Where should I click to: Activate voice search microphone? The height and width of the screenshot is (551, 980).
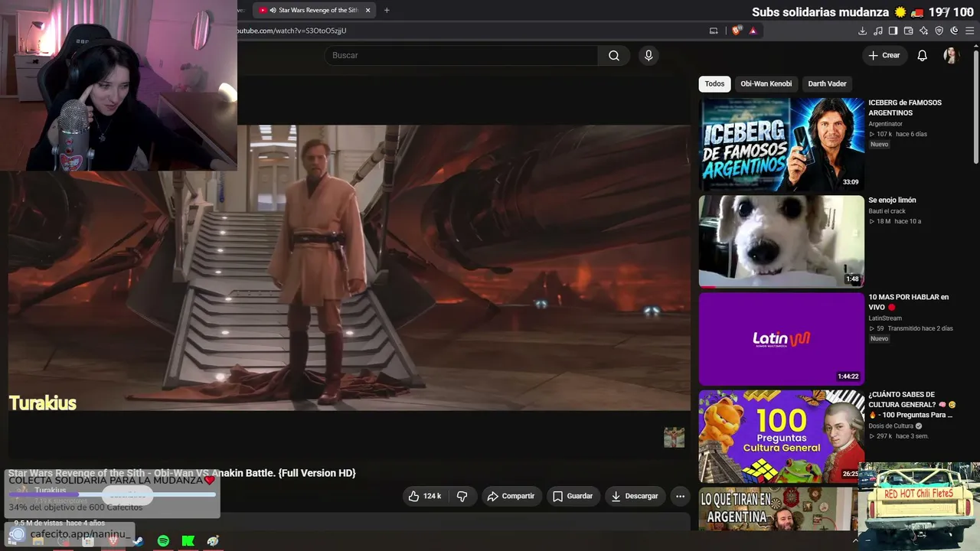point(648,55)
